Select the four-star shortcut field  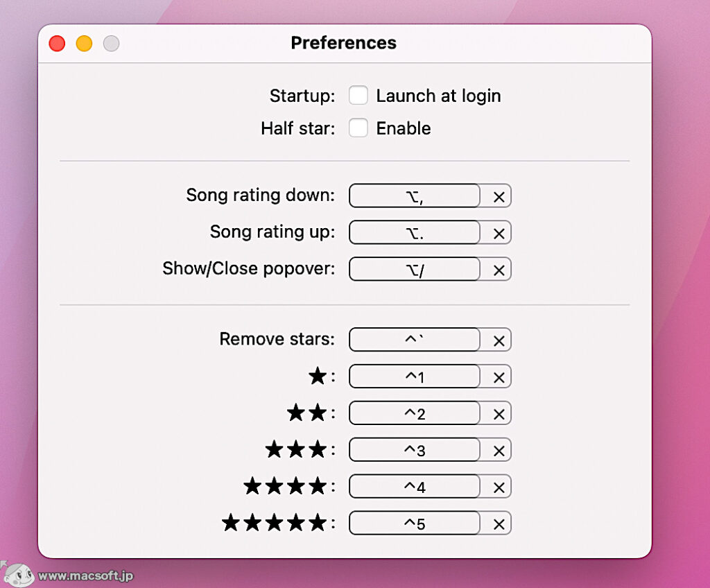414,487
